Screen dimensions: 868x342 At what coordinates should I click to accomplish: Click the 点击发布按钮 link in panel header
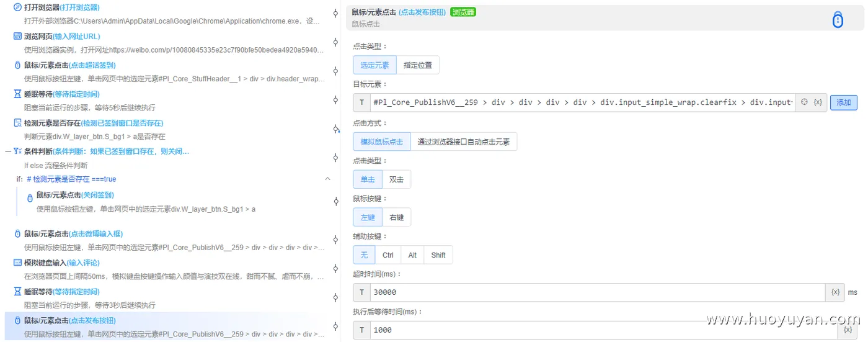tap(422, 12)
